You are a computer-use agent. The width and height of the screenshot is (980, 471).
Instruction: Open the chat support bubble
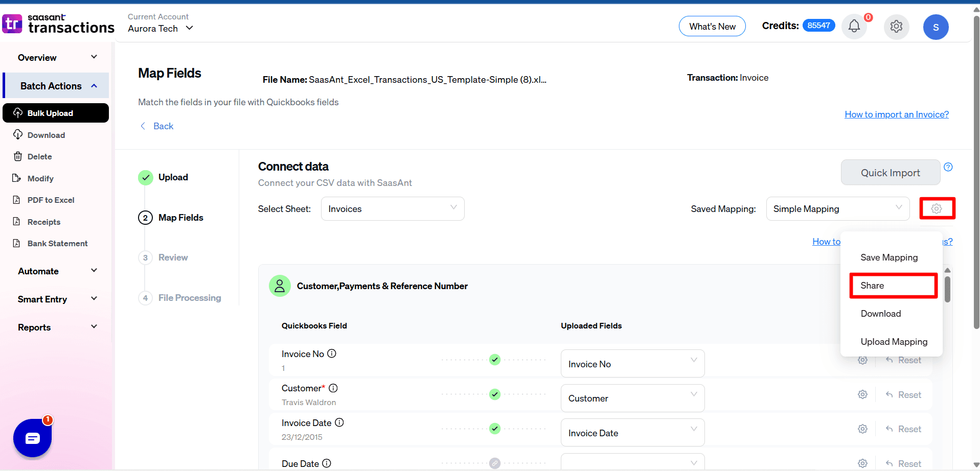(33, 438)
